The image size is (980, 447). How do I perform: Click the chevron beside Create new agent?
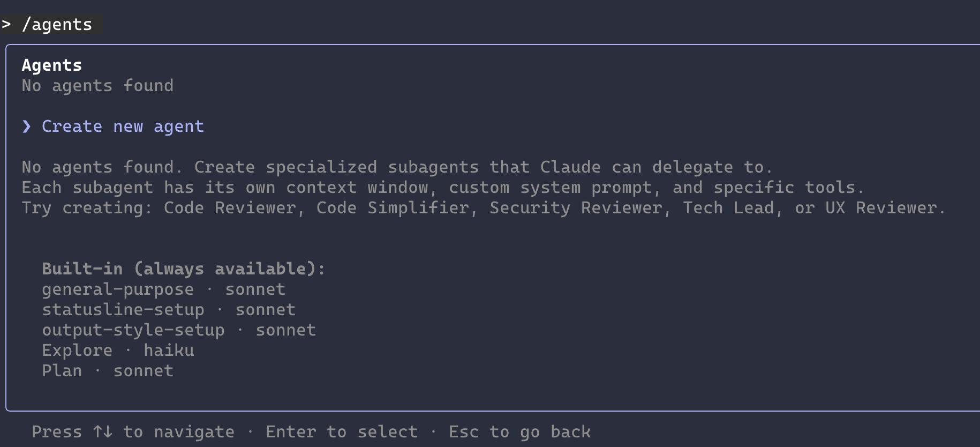tap(27, 126)
